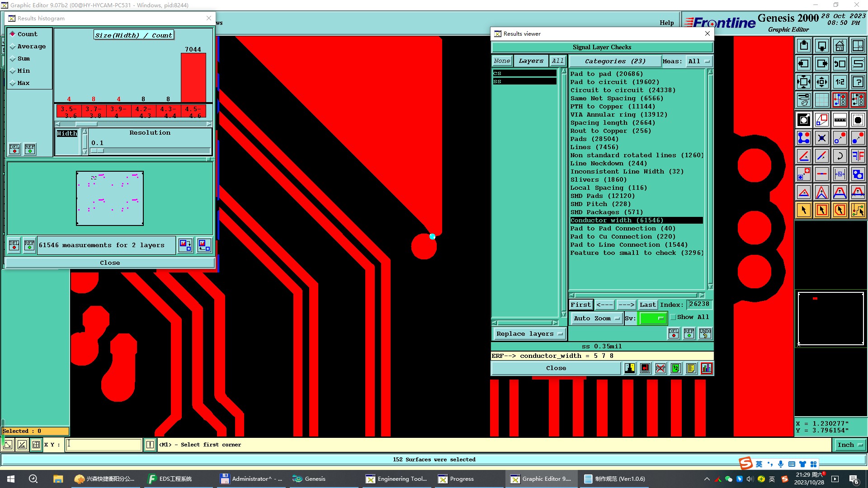Screen dimensions: 868x488
Task: Click the UNDO icon in Results viewer
Action: click(x=705, y=333)
